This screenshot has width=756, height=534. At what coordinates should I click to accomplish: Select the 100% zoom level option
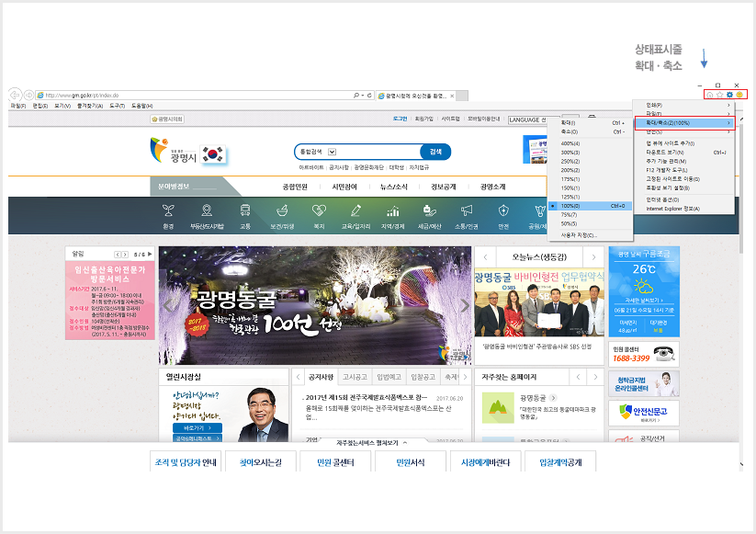pyautogui.click(x=571, y=206)
